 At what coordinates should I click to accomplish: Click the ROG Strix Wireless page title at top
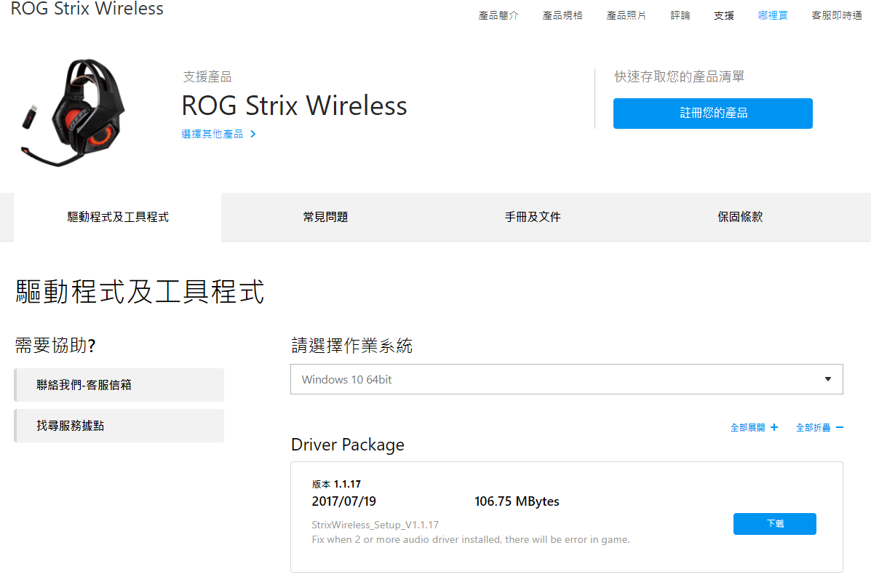click(x=87, y=8)
